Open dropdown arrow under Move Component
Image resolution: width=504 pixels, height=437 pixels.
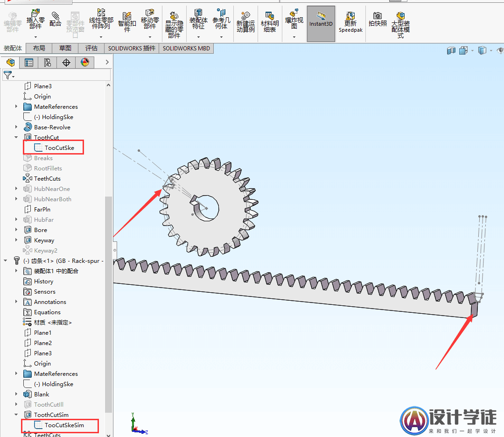click(150, 37)
